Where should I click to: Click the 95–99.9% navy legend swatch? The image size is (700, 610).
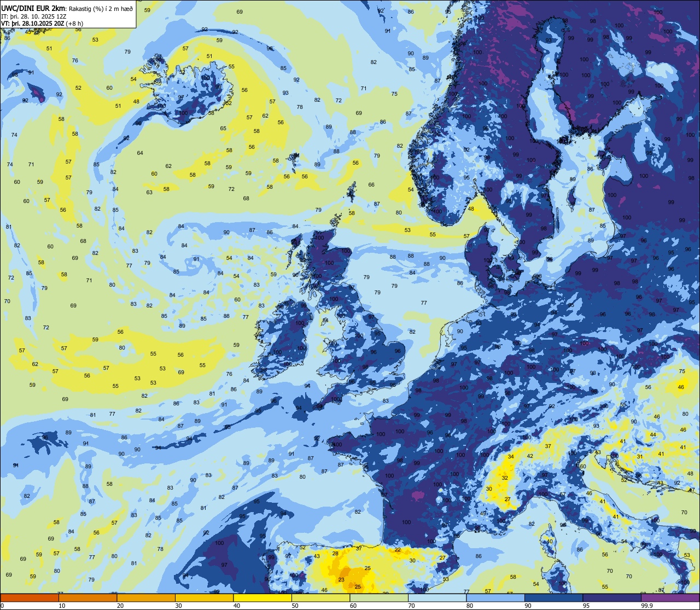[x=612, y=597]
